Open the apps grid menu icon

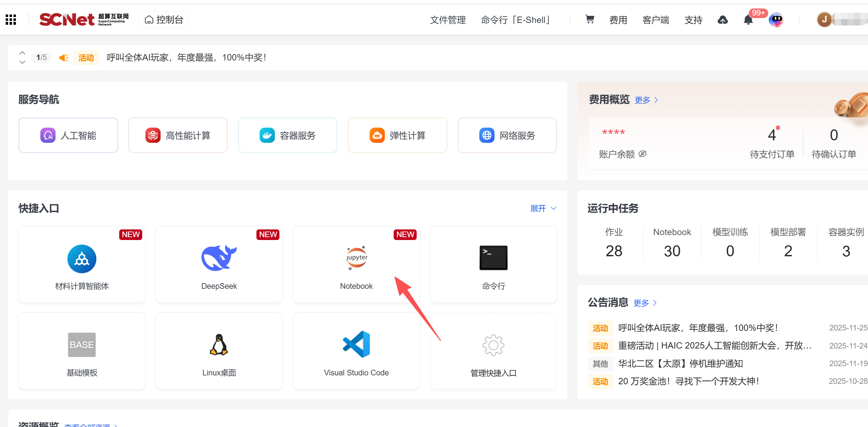point(11,19)
